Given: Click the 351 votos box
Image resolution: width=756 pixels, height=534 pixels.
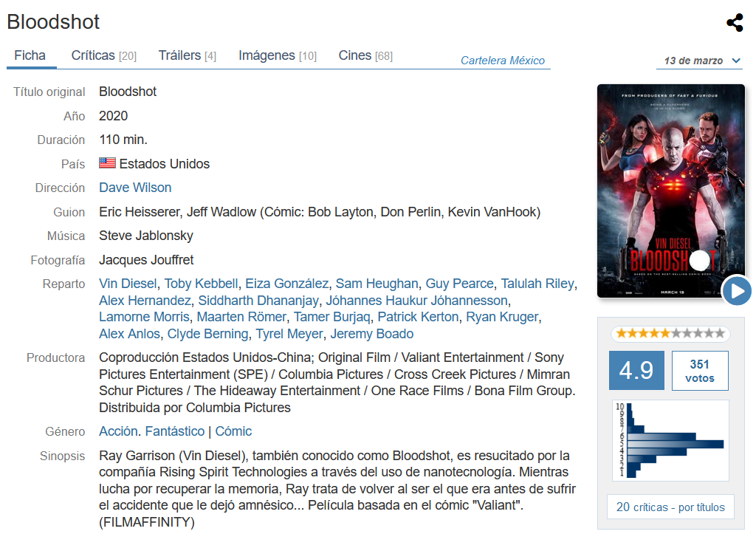Looking at the screenshot, I should [700, 371].
